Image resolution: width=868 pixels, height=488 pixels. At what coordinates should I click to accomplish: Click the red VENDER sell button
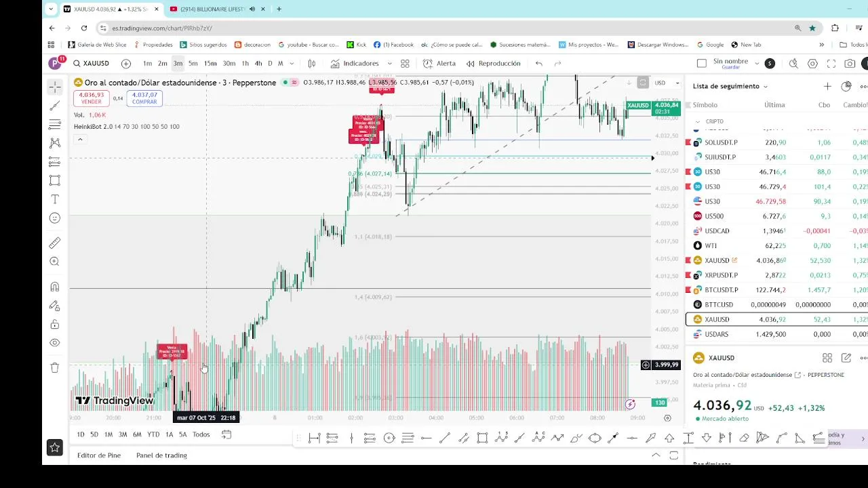(x=92, y=98)
